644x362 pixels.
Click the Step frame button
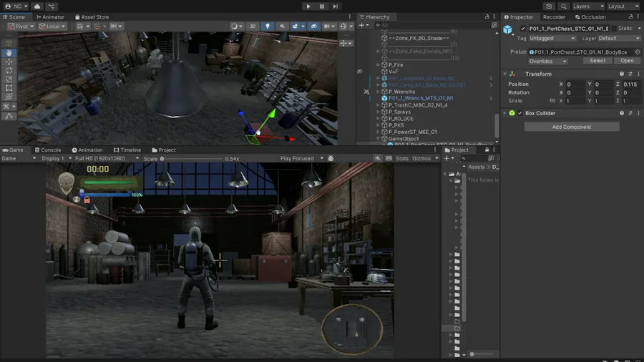pos(336,6)
